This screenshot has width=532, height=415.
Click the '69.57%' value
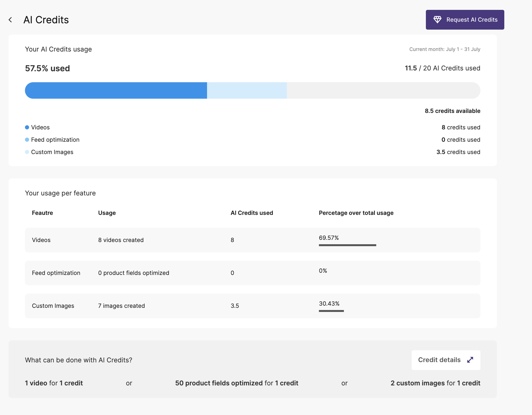pyautogui.click(x=329, y=238)
